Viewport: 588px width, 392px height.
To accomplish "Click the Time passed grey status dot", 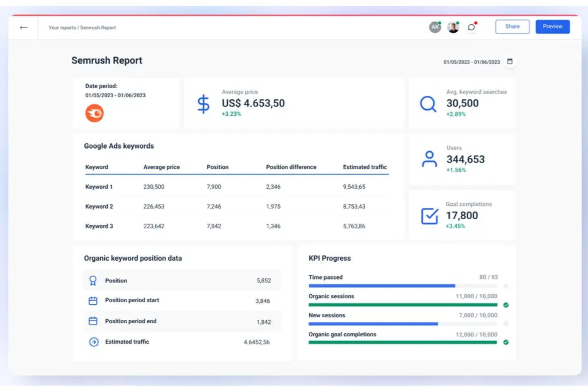I will [x=506, y=286].
